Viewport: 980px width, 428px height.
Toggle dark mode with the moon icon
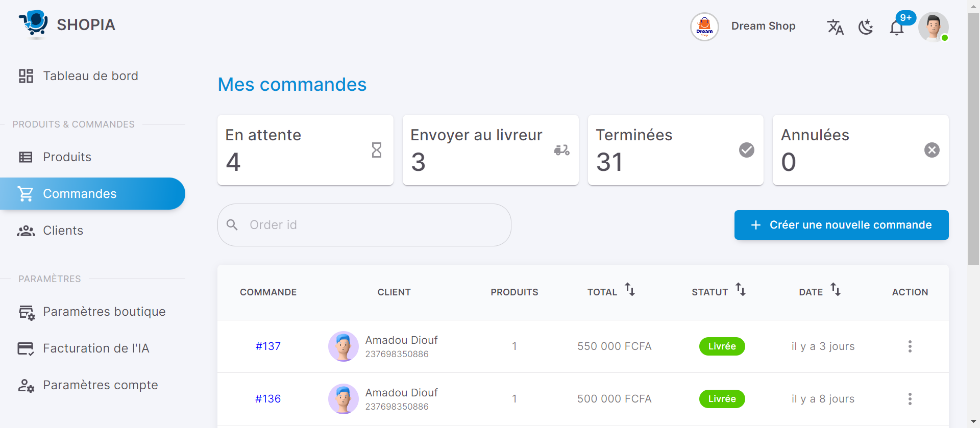tap(866, 27)
